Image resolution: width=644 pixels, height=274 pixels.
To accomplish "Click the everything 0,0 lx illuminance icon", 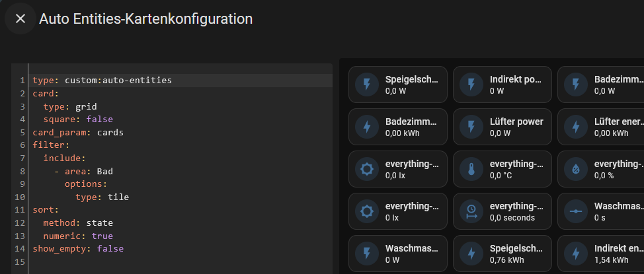I will click(367, 169).
